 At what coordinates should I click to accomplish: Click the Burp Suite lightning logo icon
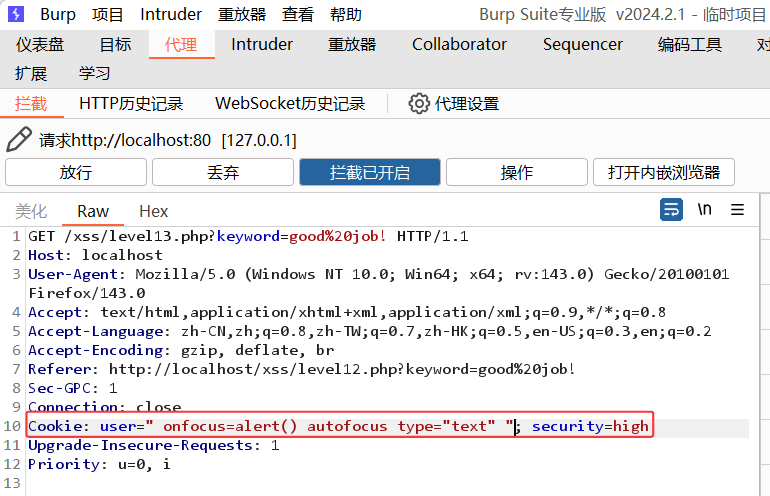(16, 14)
